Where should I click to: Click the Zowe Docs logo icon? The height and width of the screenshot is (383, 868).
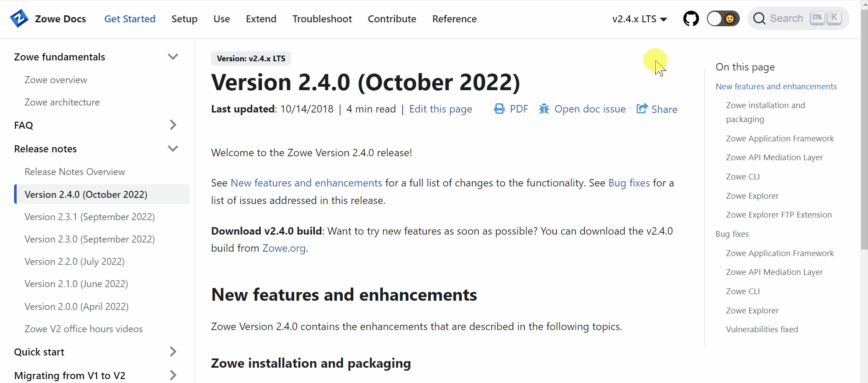19,19
